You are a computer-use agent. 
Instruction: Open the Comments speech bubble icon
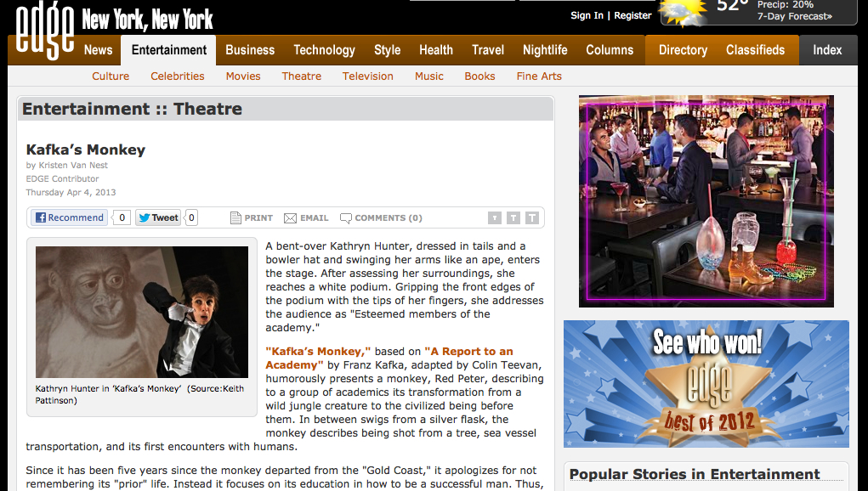pyautogui.click(x=345, y=218)
